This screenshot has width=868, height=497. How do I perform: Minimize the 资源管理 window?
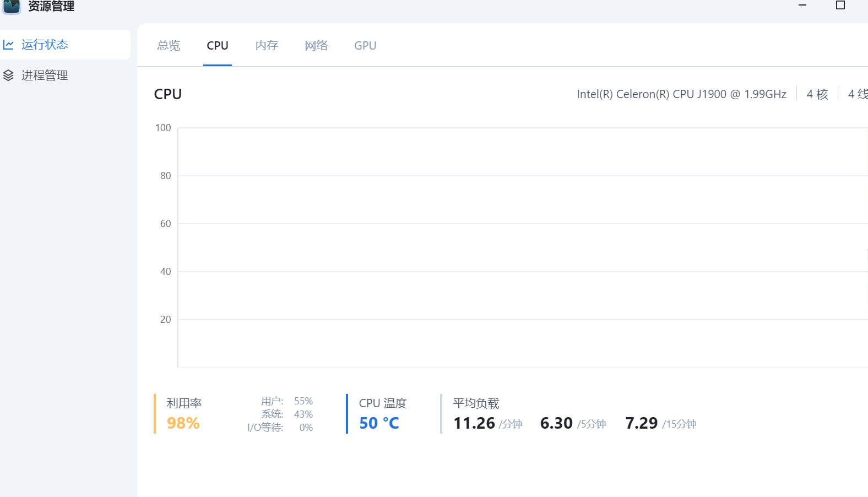pyautogui.click(x=802, y=6)
